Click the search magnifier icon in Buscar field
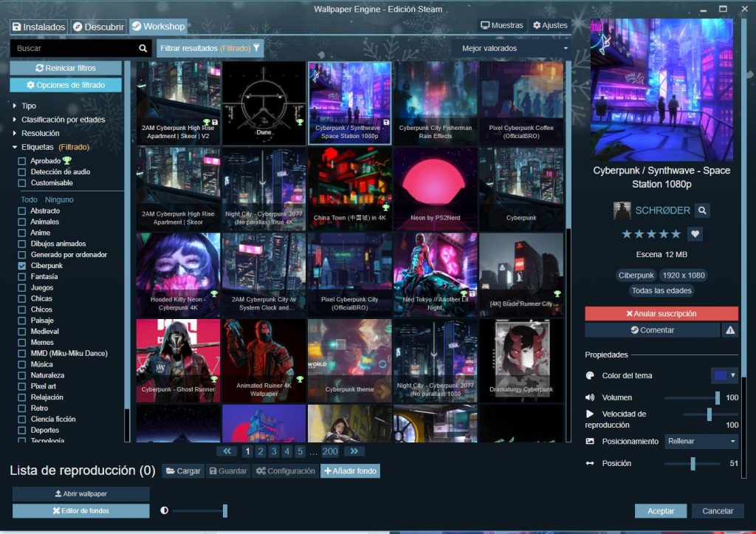Viewport: 756px width, 534px height. pyautogui.click(x=142, y=48)
